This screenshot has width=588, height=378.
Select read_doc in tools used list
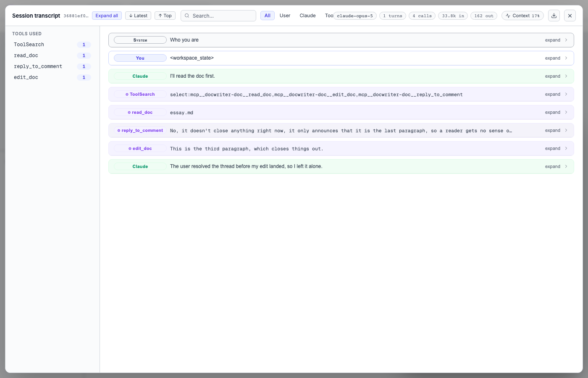[x=52, y=55]
